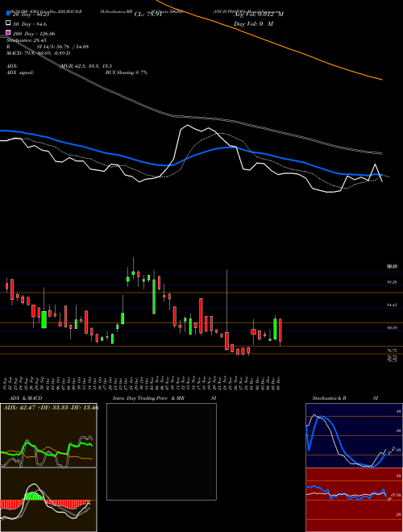Viewport: 403px width, 532px height.
Task: Click the 'Stochastics & R' panel title
Action: click(329, 398)
